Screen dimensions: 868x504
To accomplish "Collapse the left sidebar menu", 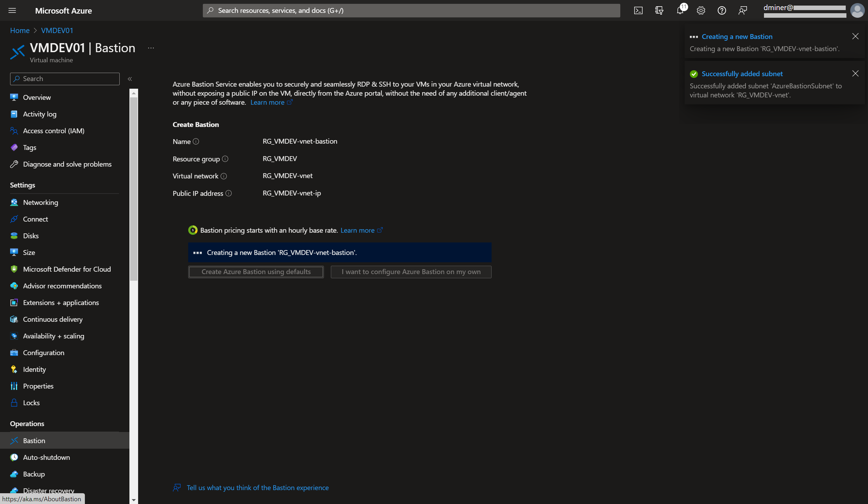I will click(130, 79).
